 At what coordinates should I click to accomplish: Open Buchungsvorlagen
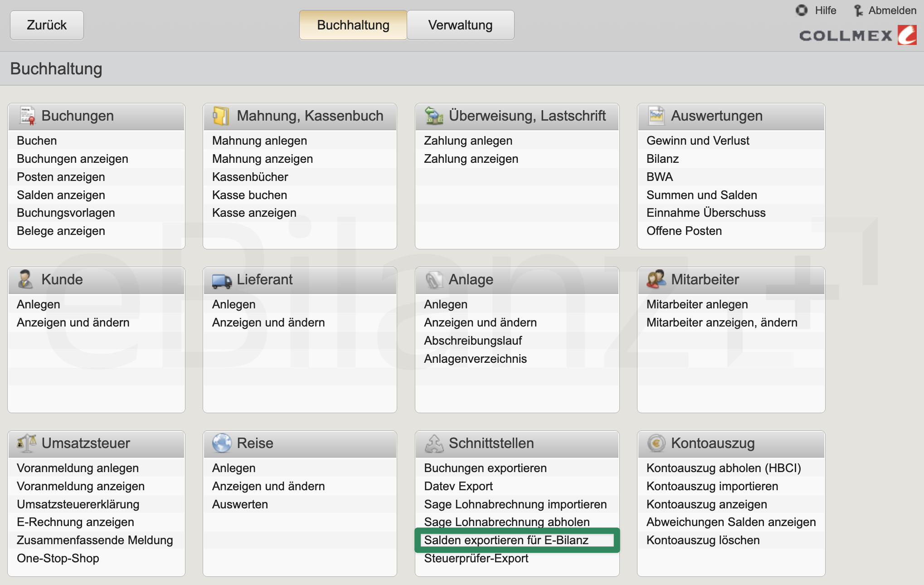coord(66,213)
